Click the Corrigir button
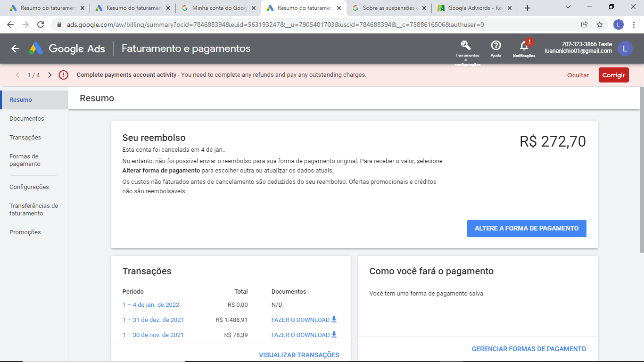This screenshot has height=362, width=644. pyautogui.click(x=614, y=75)
